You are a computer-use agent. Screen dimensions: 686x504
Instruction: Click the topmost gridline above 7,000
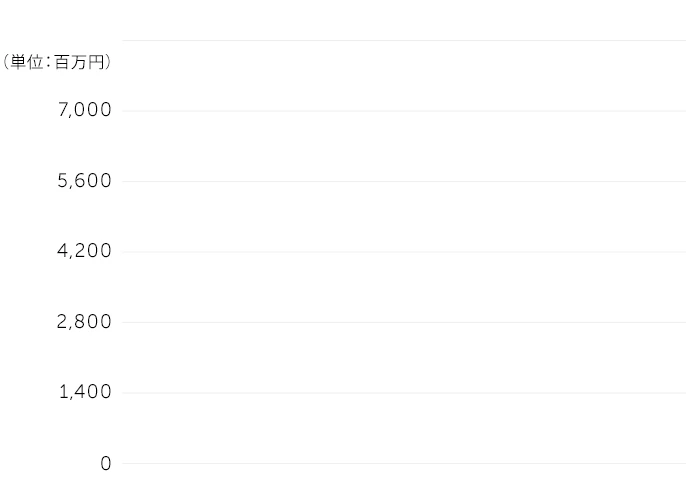(404, 41)
